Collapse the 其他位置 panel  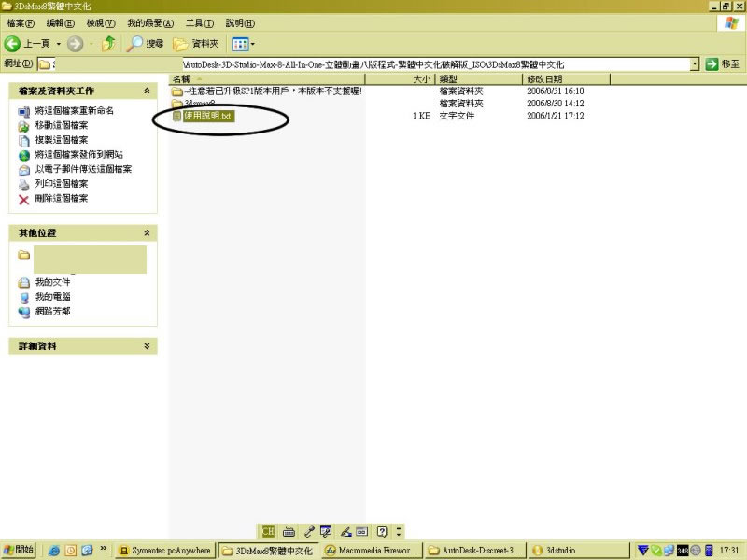147,232
